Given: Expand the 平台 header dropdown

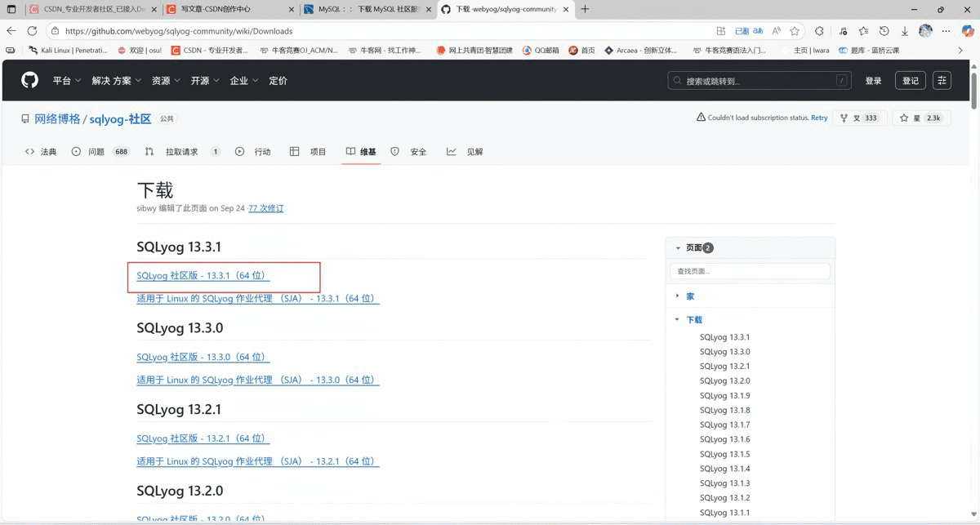Looking at the screenshot, I should coord(67,81).
